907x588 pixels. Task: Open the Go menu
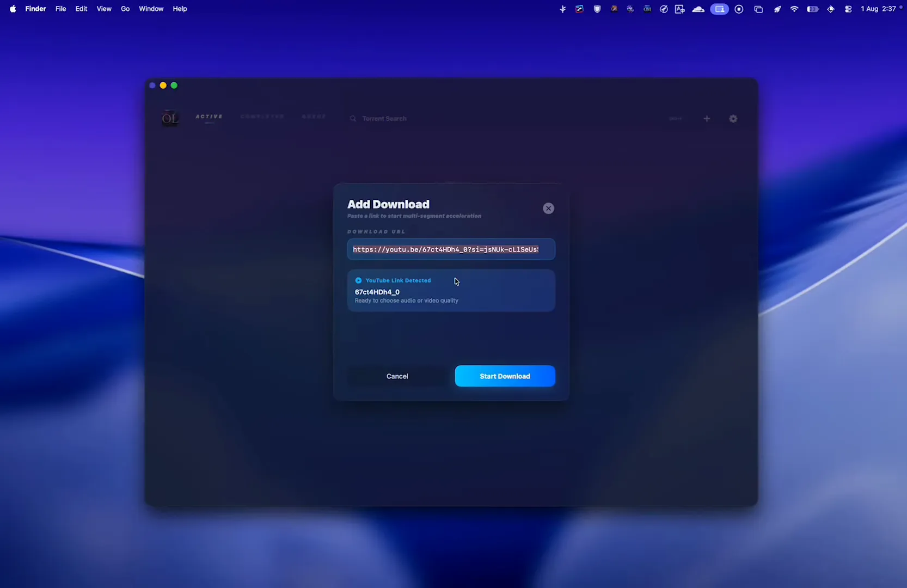[125, 9]
